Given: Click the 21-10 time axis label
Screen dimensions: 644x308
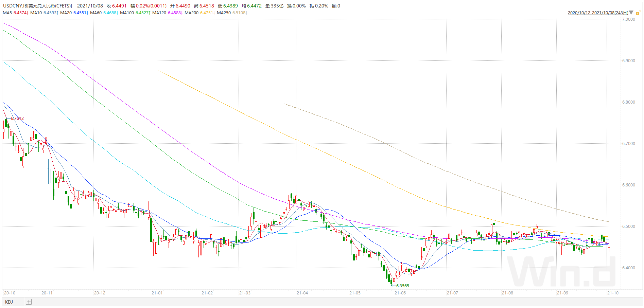Looking at the screenshot, I should [x=613, y=293].
